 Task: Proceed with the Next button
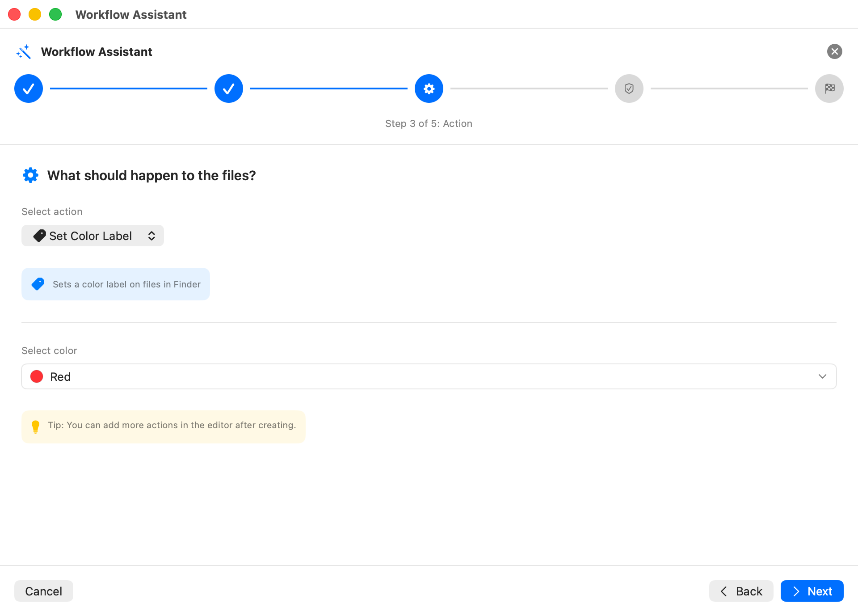812,591
